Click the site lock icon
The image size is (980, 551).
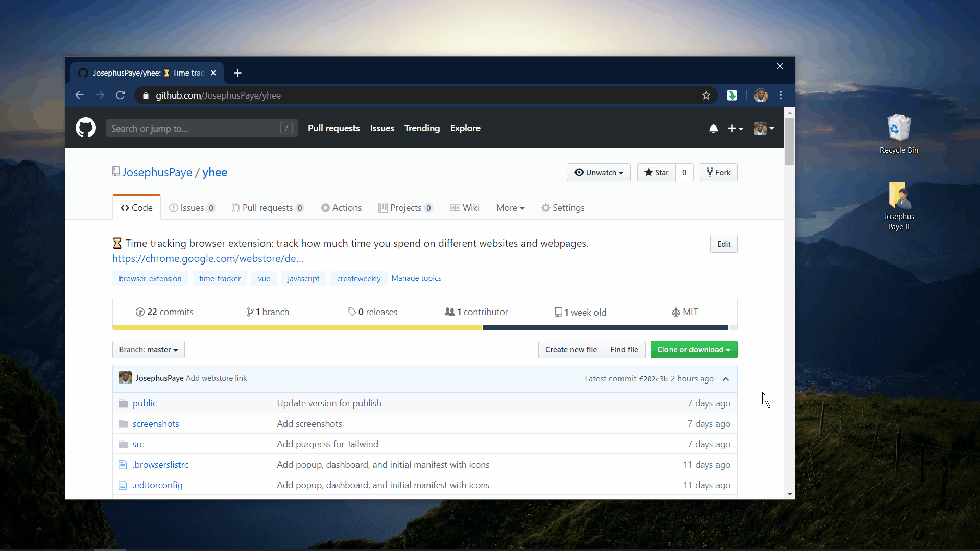[x=146, y=95]
